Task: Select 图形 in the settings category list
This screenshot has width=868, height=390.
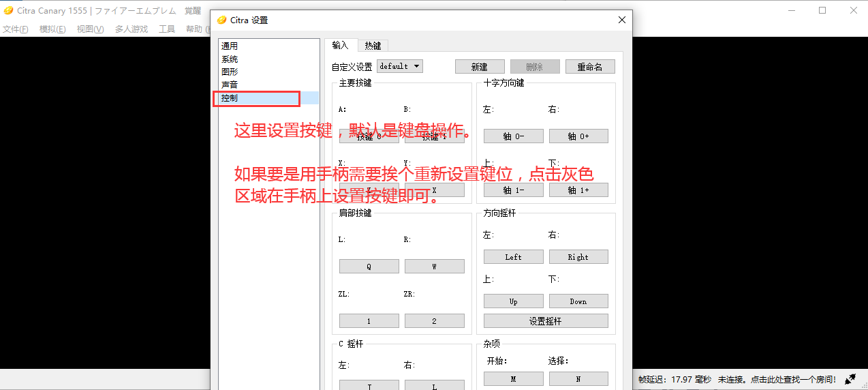Action: pos(230,72)
